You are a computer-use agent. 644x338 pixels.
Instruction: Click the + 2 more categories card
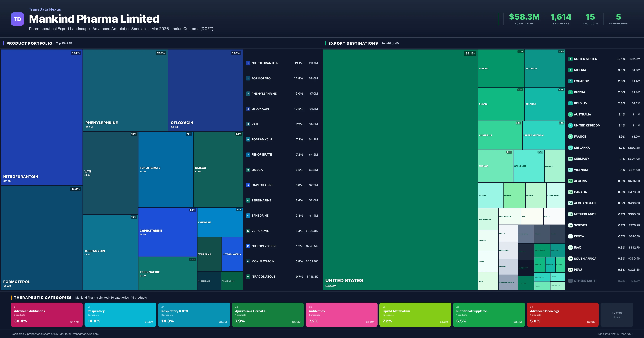pos(617,315)
